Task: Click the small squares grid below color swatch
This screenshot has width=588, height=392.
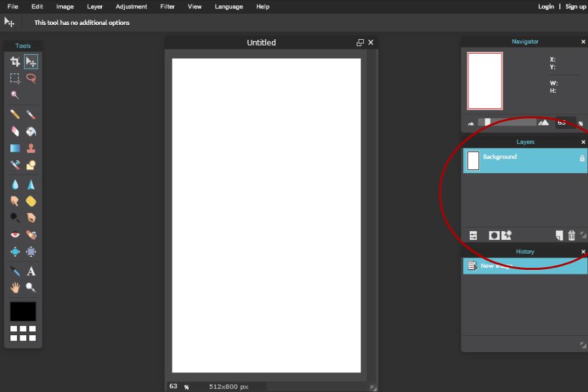Action: pos(23,333)
